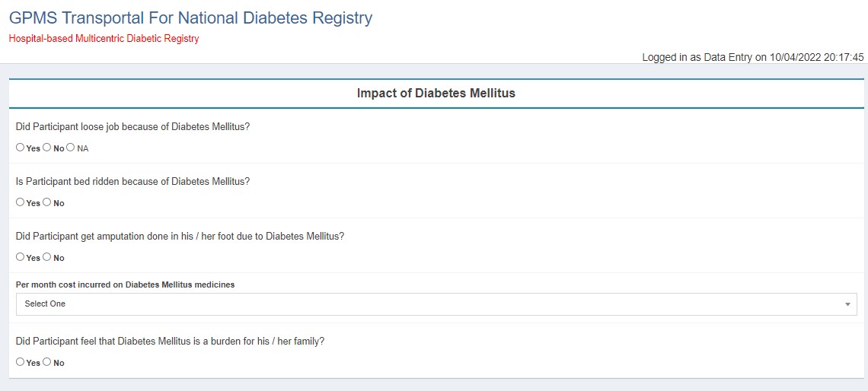Open the monthly medicine cost 'Select One' dropdown
This screenshot has height=391, width=868.
[436, 304]
